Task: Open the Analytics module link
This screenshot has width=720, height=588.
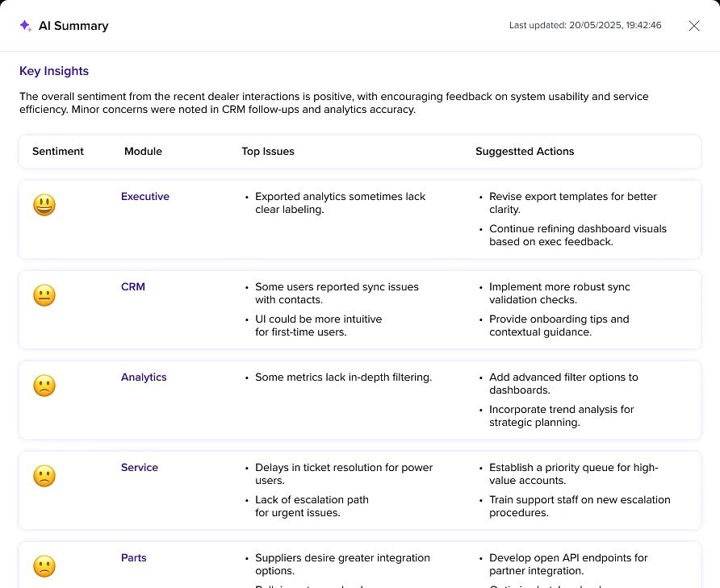Action: click(x=144, y=377)
